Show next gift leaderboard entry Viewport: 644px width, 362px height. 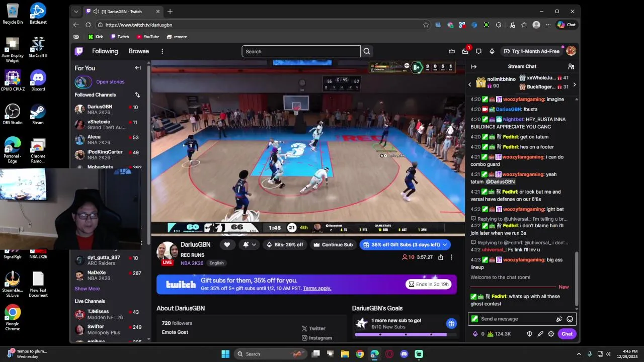click(x=574, y=84)
